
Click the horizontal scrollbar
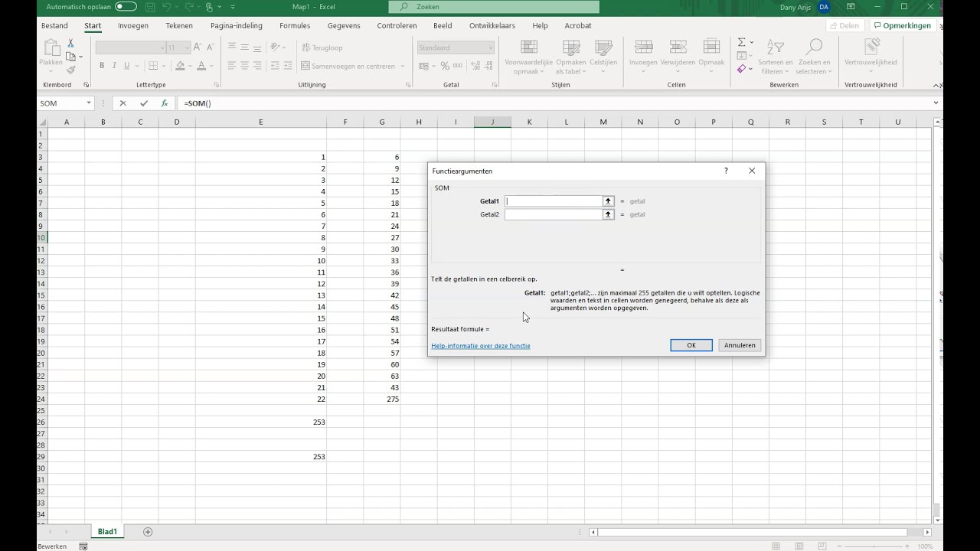pyautogui.click(x=754, y=532)
